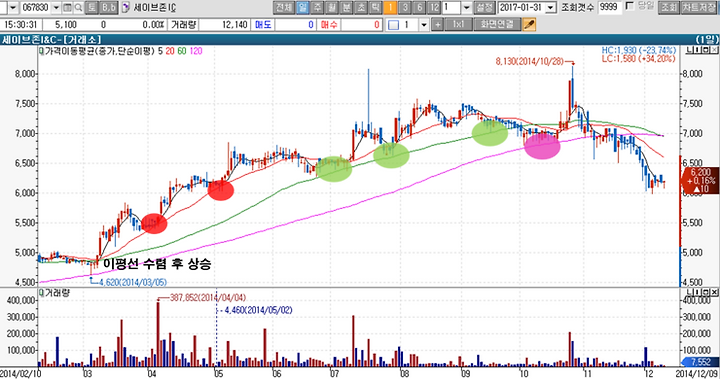720x379 pixels.
Task: Click the 거래량 indicator marker in volume panel
Action: (41, 292)
